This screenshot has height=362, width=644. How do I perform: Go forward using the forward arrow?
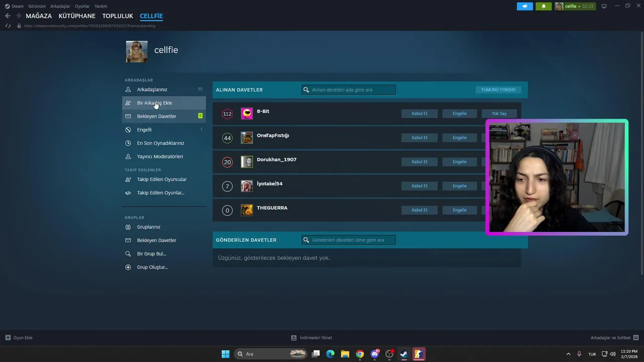(x=18, y=16)
